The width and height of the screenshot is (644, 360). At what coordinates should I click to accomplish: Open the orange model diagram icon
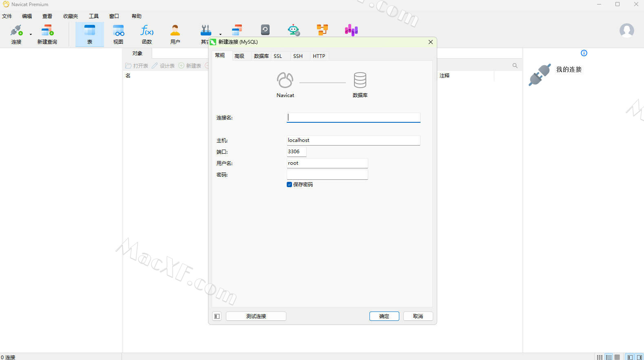tap(322, 30)
